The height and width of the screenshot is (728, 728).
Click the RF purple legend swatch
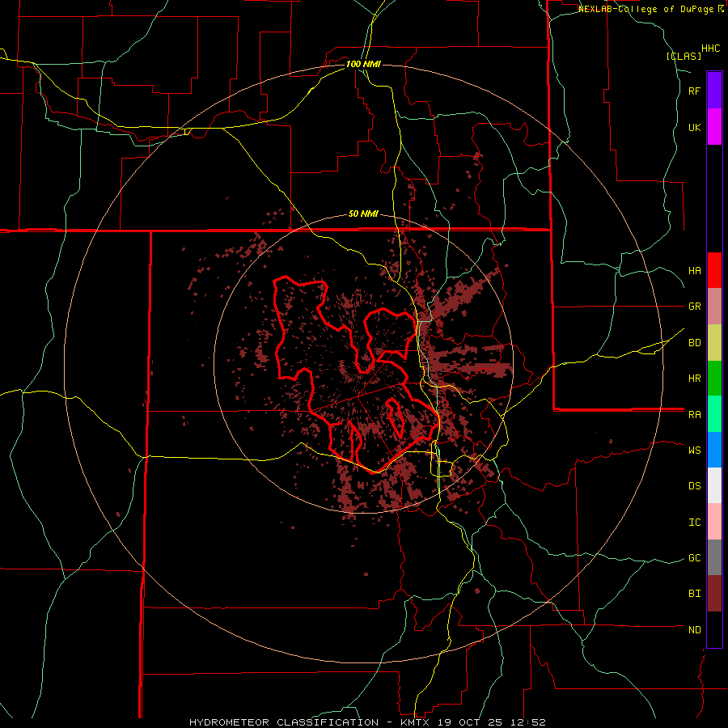pos(714,90)
